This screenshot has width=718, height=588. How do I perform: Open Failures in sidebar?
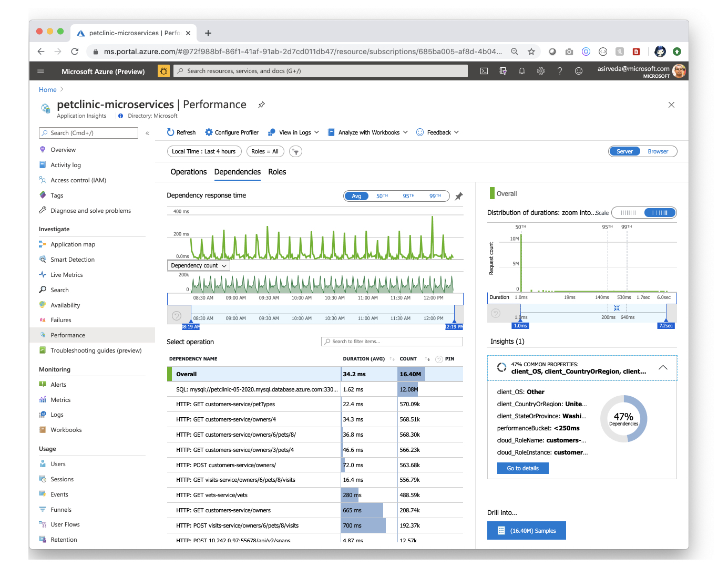(61, 320)
